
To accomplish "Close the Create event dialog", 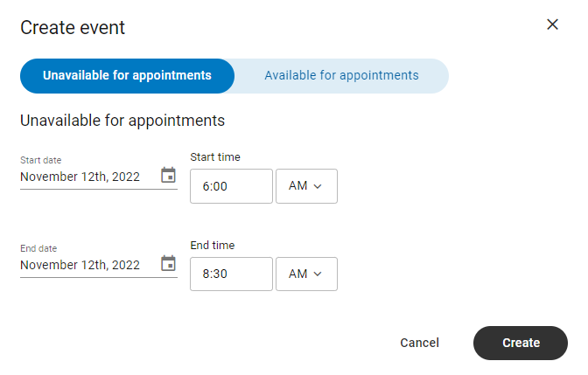I will [x=552, y=24].
